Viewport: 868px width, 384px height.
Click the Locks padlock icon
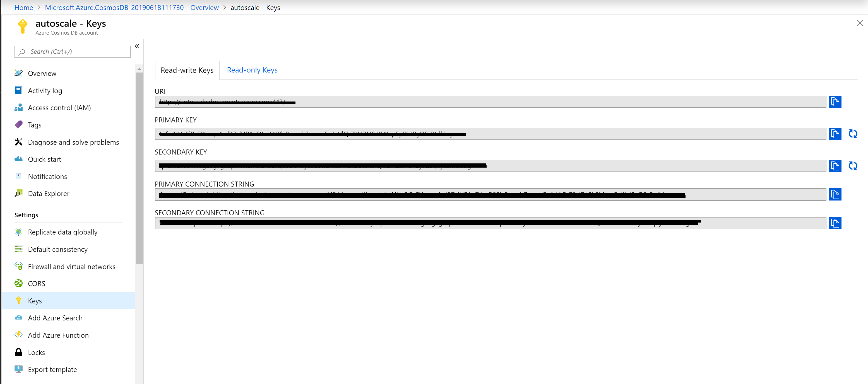(18, 352)
